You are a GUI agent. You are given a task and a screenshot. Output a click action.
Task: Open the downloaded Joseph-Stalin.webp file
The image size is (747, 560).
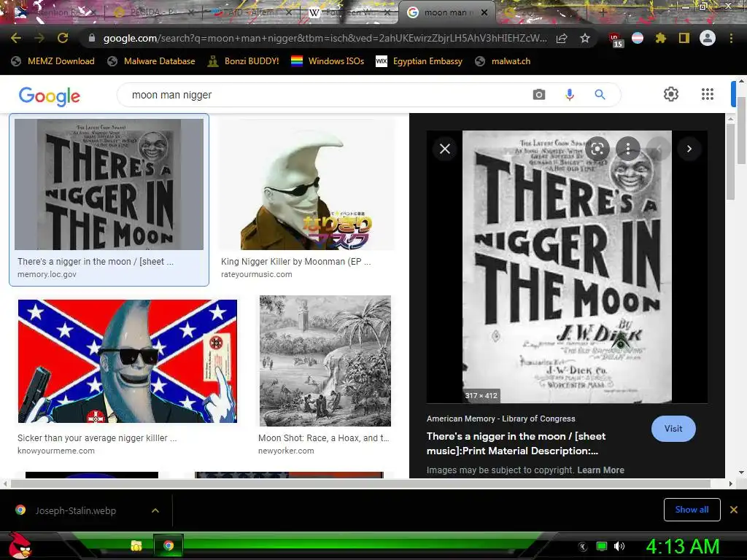tap(75, 510)
